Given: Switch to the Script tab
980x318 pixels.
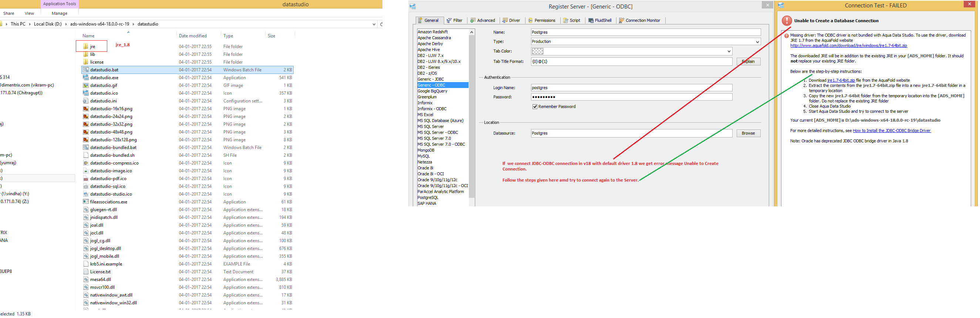Looking at the screenshot, I should click(x=572, y=21).
